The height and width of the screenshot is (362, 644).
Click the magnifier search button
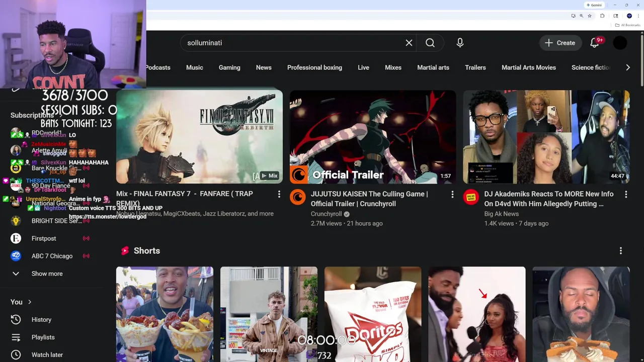430,43
